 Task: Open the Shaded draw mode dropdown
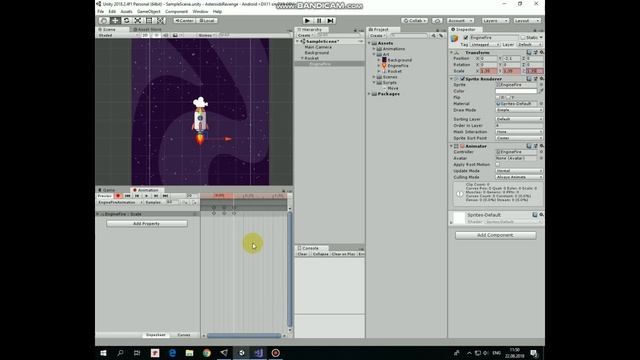(118, 35)
